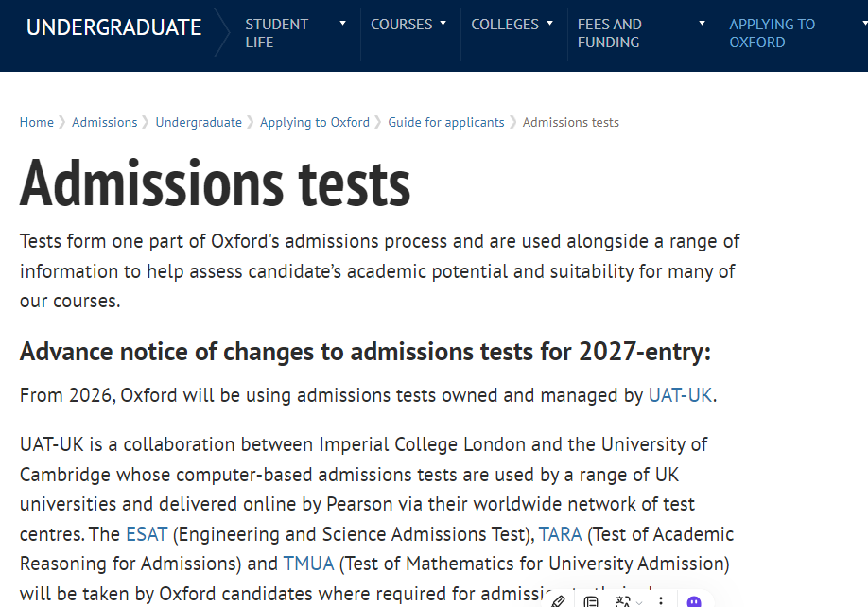Image resolution: width=868 pixels, height=607 pixels.
Task: Open the Applying to Oxford menu item
Action: point(772,33)
